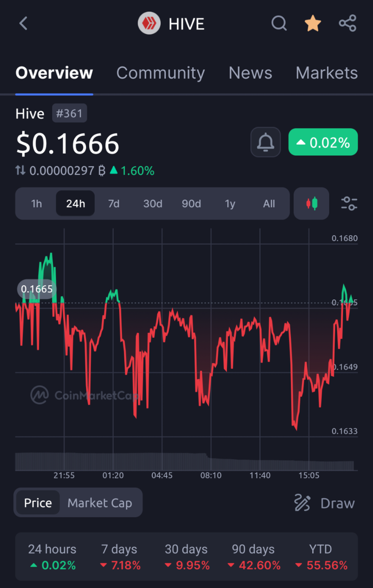Tap the green 0.02% change badge
The image size is (373, 588).
point(323,142)
